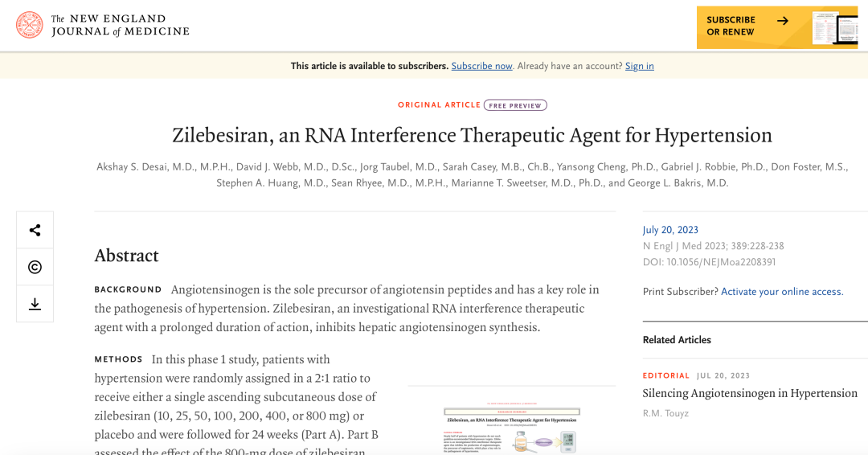The width and height of the screenshot is (868, 455).
Task: Click the METHODS label in abstract
Action: click(x=118, y=359)
